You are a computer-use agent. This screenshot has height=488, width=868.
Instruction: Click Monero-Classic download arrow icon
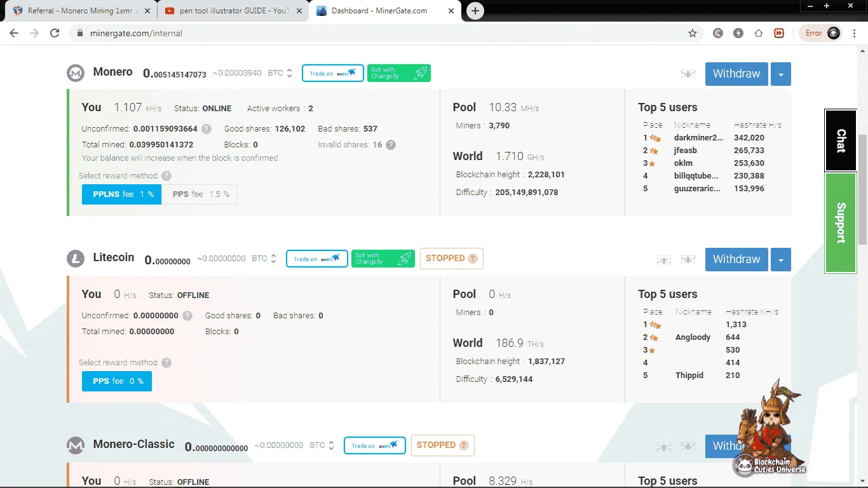(688, 446)
